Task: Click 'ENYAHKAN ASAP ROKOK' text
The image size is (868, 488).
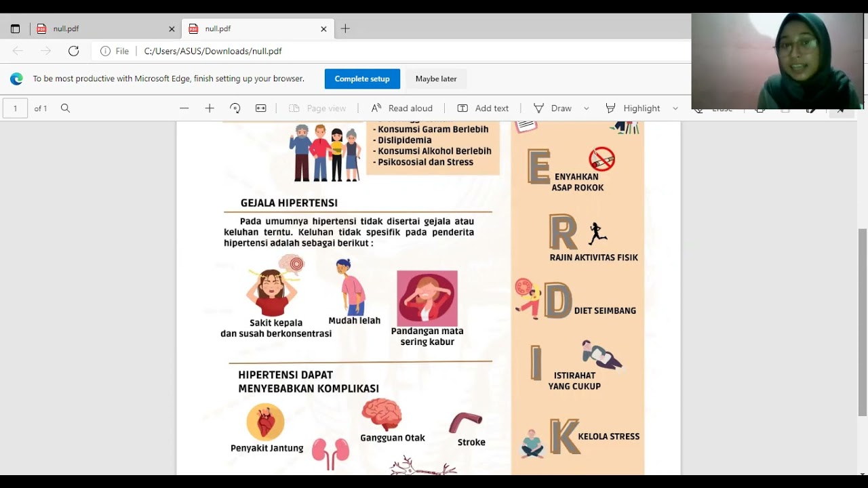Action: point(578,182)
